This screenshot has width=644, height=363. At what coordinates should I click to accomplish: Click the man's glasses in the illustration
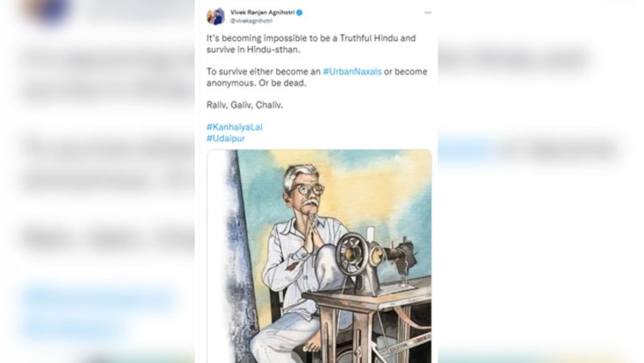(307, 190)
